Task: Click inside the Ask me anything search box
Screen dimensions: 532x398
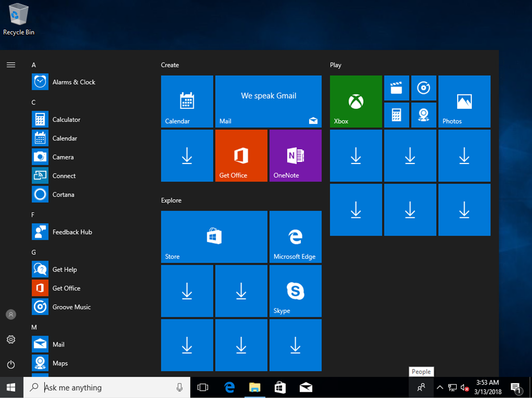Action: point(104,387)
